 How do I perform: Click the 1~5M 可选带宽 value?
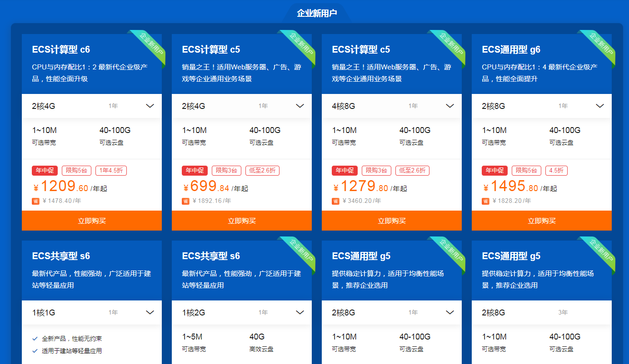(192, 337)
